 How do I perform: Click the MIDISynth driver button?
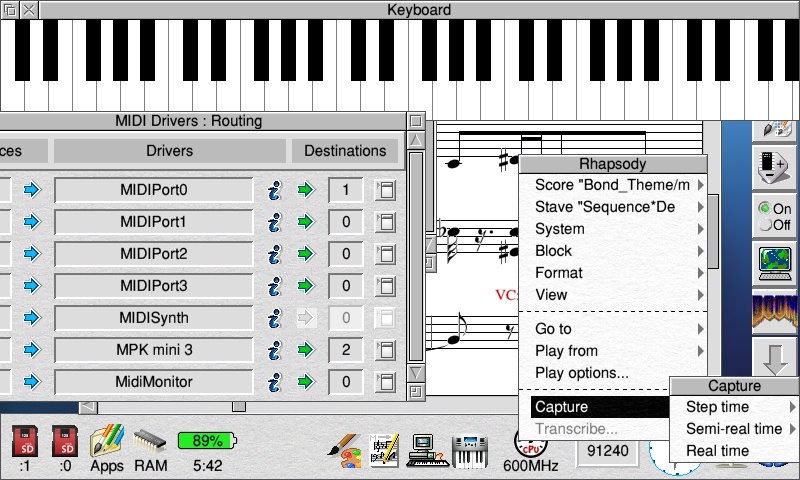[153, 318]
